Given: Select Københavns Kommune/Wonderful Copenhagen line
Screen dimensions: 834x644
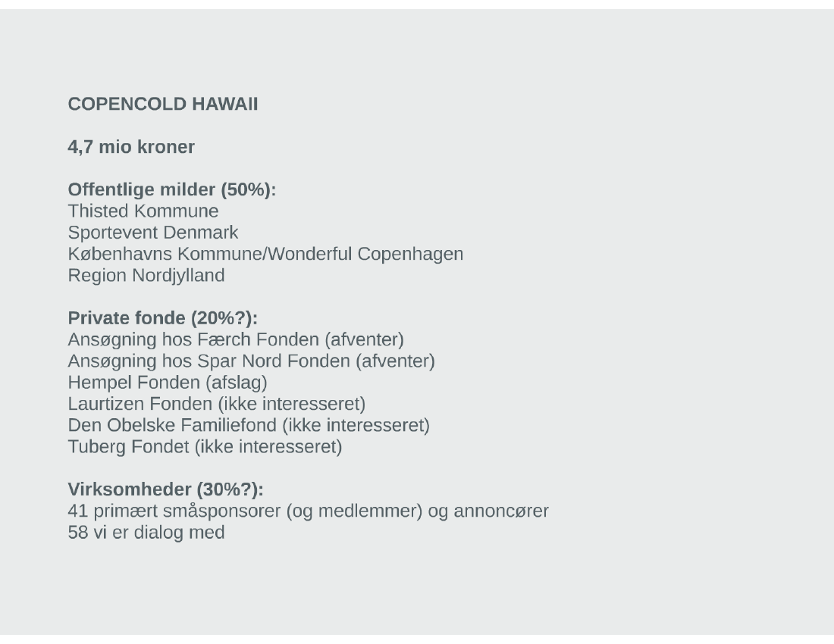Looking at the screenshot, I should click(x=265, y=254).
